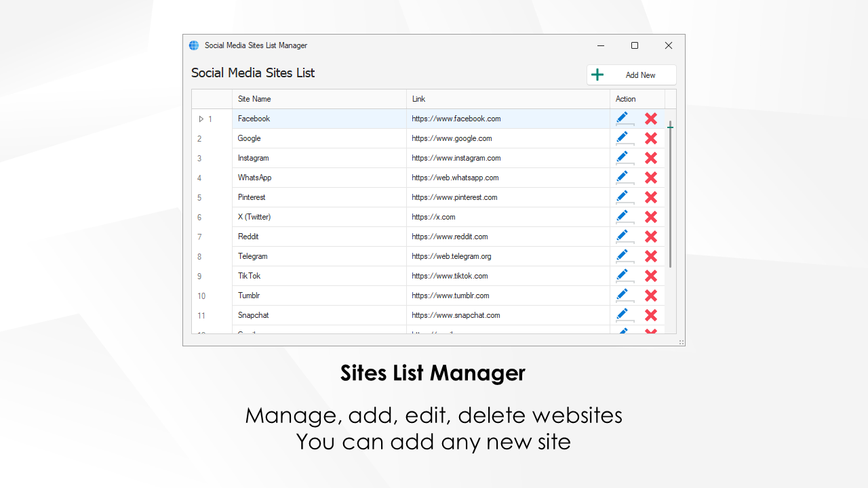Edit the Telegram entry

(623, 256)
